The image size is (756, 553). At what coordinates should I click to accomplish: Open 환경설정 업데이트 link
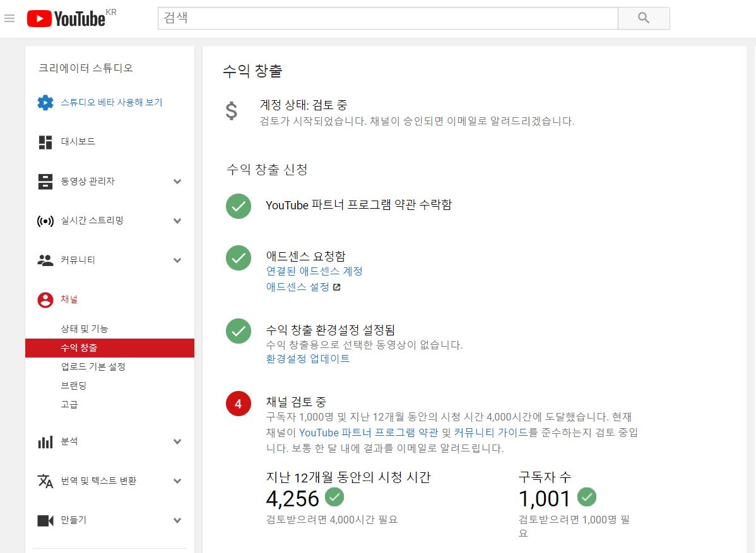pos(308,359)
